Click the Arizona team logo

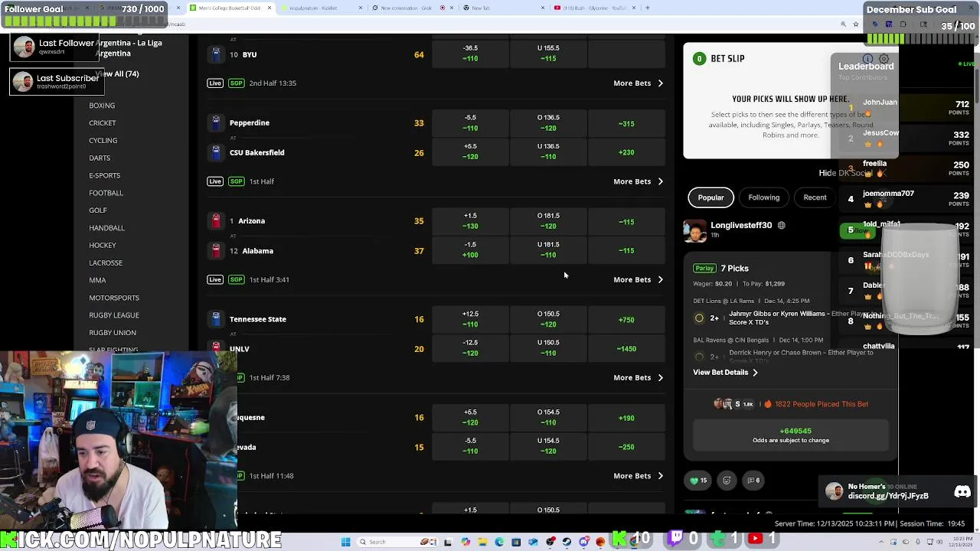tap(216, 221)
